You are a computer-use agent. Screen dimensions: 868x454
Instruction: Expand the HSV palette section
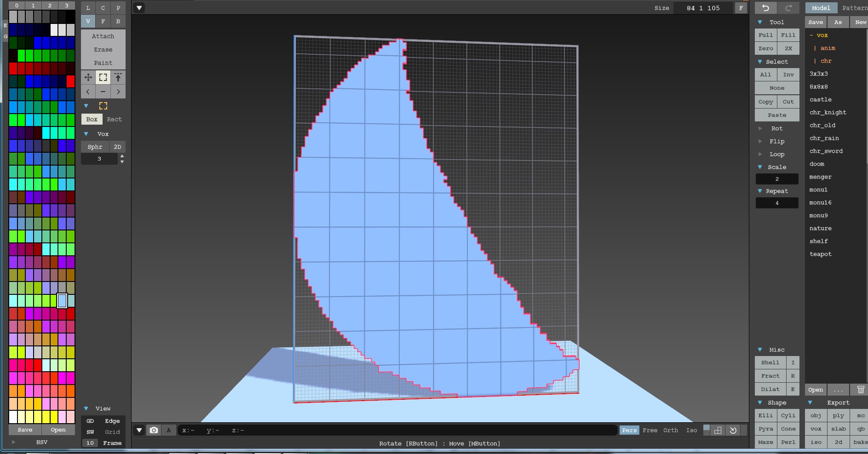coord(13,442)
